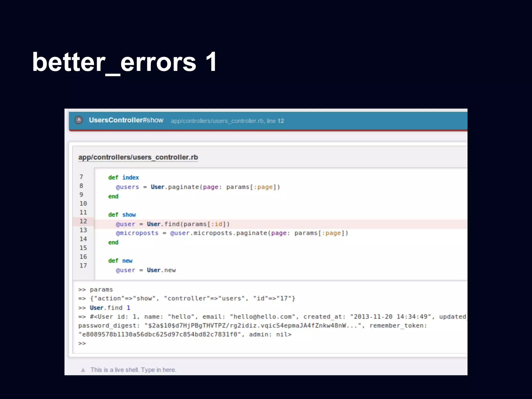Click the triangle icon beside live shell hint
Image resolution: width=532 pixels, height=399 pixels.
coord(83,370)
